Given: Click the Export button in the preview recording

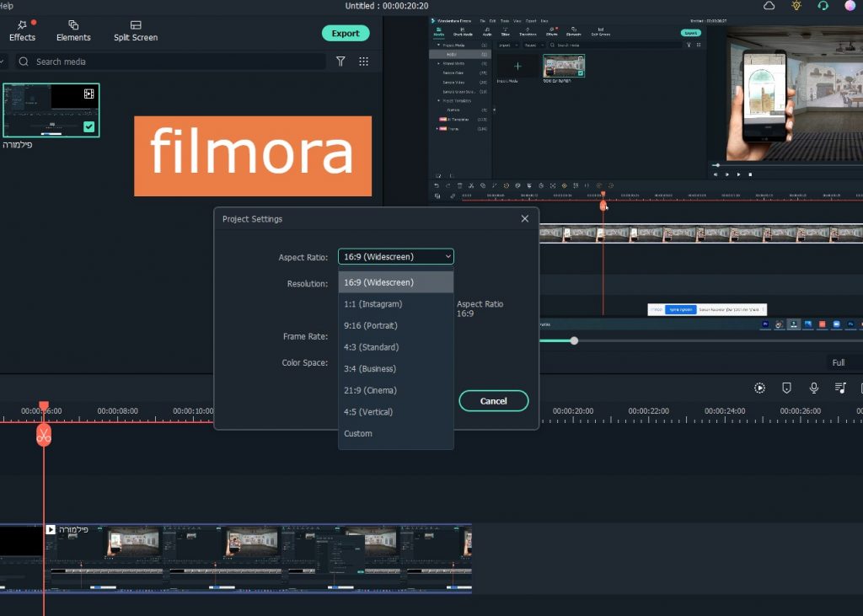Looking at the screenshot, I should pyautogui.click(x=691, y=33).
